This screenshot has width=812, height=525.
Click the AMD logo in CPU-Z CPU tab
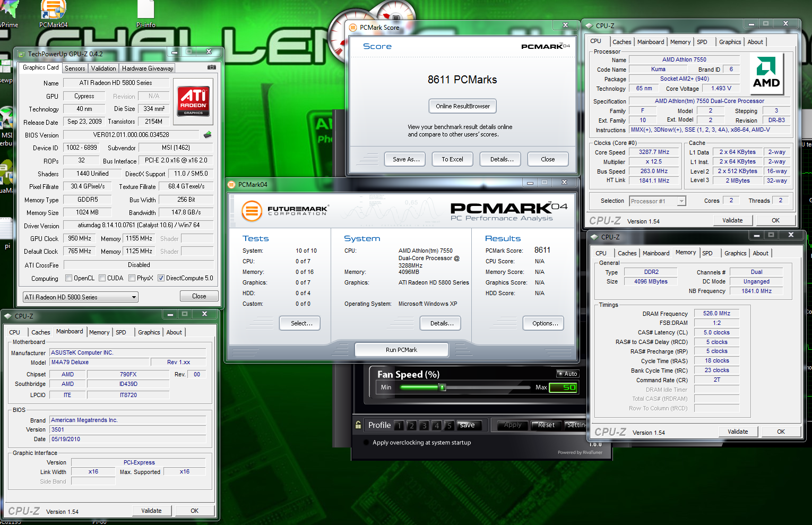pos(766,74)
